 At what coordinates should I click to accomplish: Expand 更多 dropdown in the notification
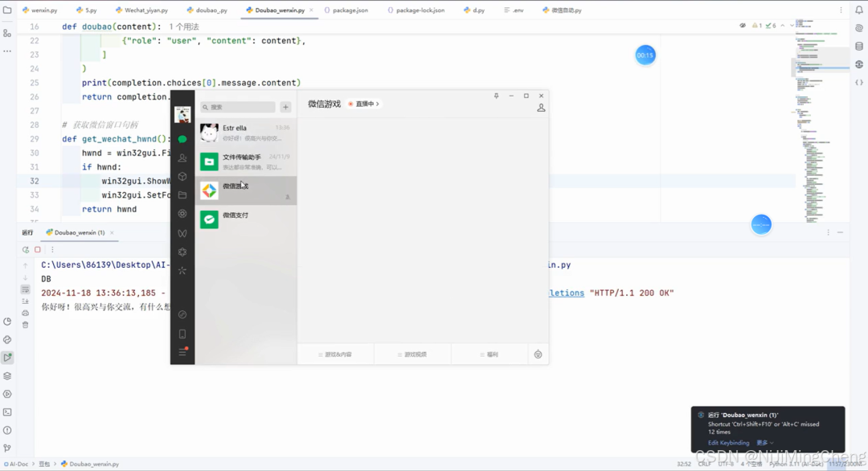(765, 443)
